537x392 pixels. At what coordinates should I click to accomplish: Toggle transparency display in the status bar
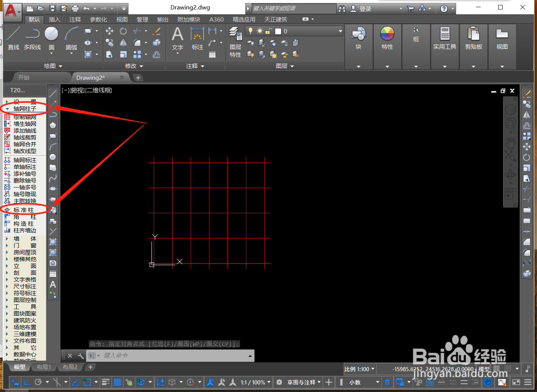(118, 382)
